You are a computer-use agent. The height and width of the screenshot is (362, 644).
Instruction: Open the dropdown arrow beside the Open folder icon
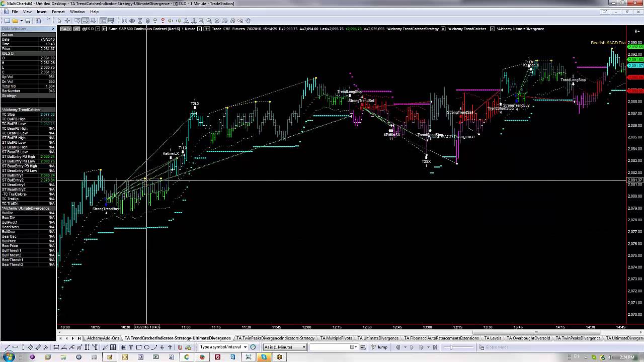[x=22, y=21]
